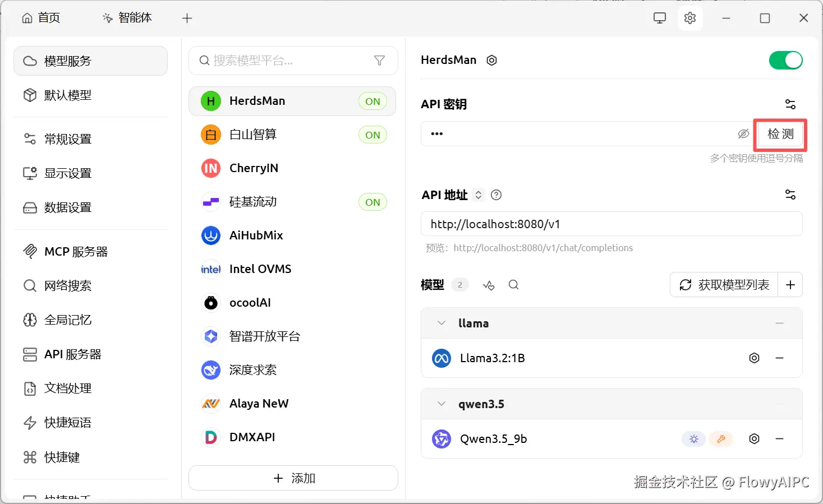Viewport: 823px width, 504px height.
Task: Click Qwen3.5_9b reasoning capability tag
Action: pyautogui.click(x=693, y=439)
